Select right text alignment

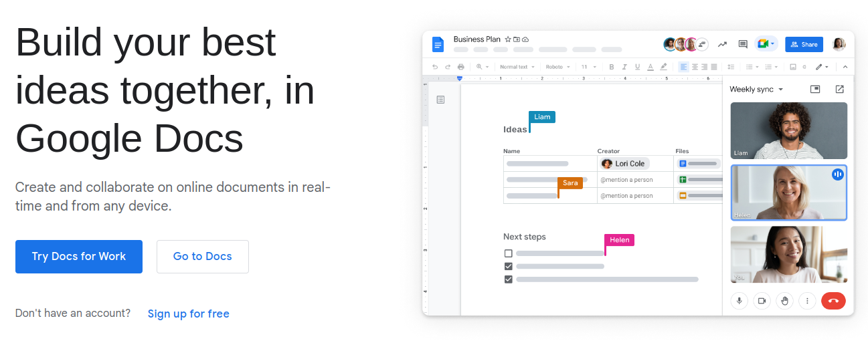[x=704, y=67]
